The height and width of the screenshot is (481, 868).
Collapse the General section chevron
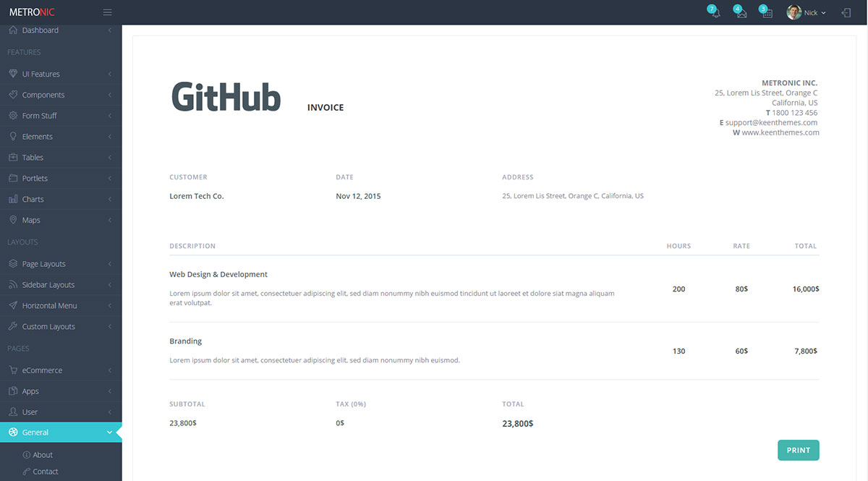109,433
